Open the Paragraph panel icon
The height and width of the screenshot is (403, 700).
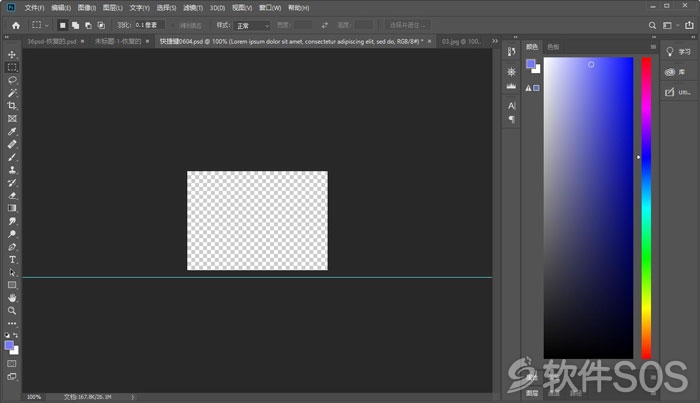(512, 119)
